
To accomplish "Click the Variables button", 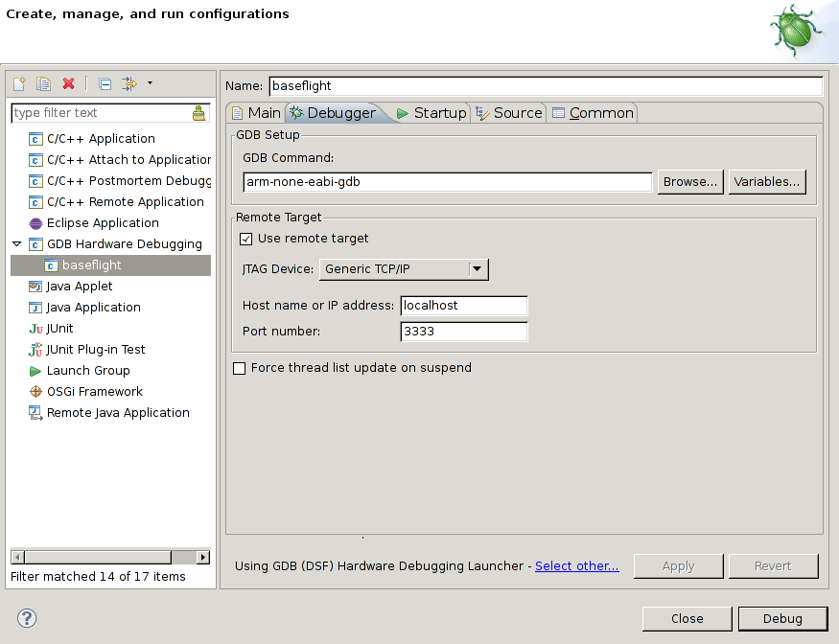I will (x=767, y=182).
